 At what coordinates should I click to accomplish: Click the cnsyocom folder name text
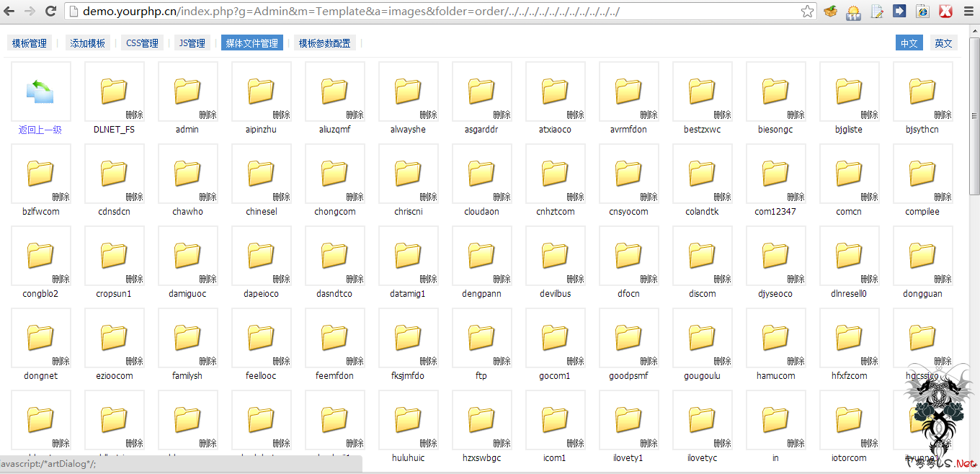tap(628, 212)
